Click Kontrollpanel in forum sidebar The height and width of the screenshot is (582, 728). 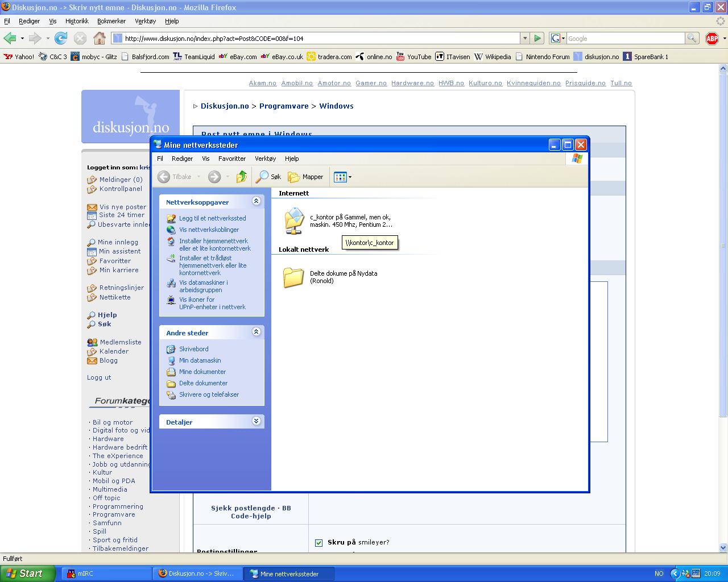point(121,189)
